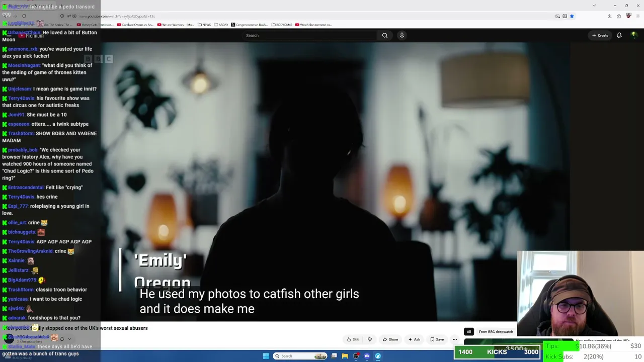Screen dimensions: 644x362
Task: Open the Watch the moment bookmark
Action: (313, 25)
